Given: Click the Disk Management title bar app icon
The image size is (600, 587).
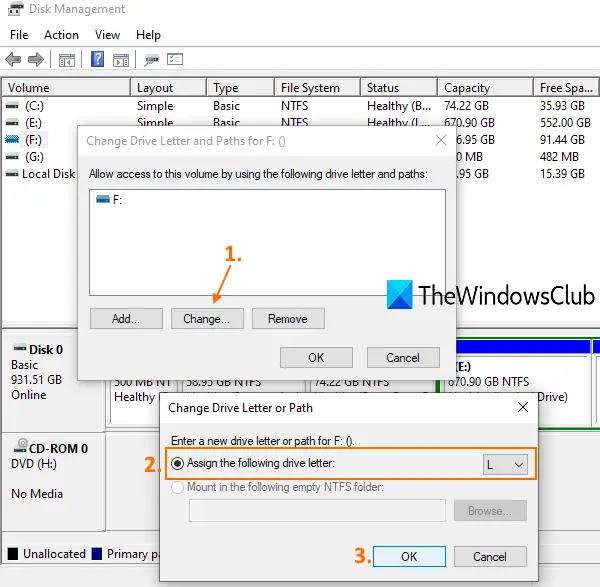Looking at the screenshot, I should point(15,8).
